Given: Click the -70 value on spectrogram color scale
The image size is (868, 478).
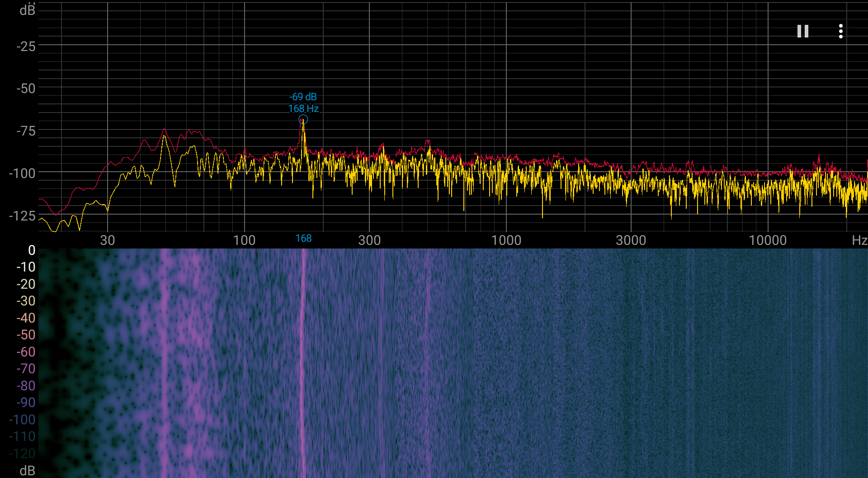Looking at the screenshot, I should click(x=26, y=369).
